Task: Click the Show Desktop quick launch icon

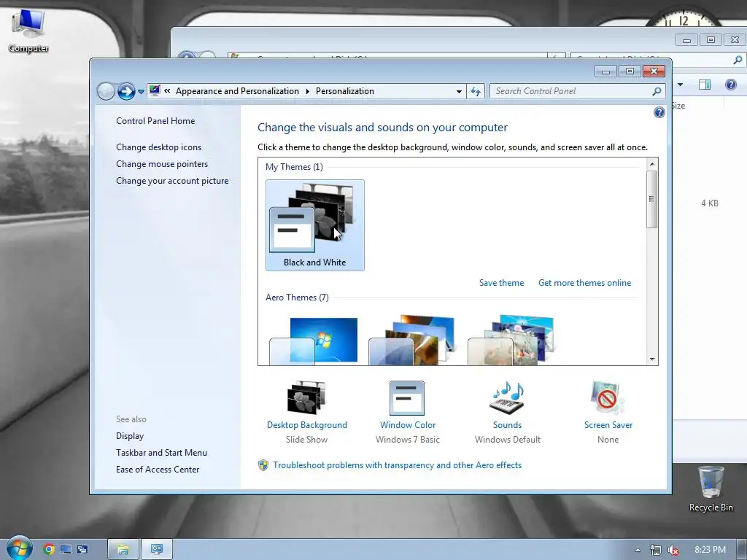Action: (66, 550)
